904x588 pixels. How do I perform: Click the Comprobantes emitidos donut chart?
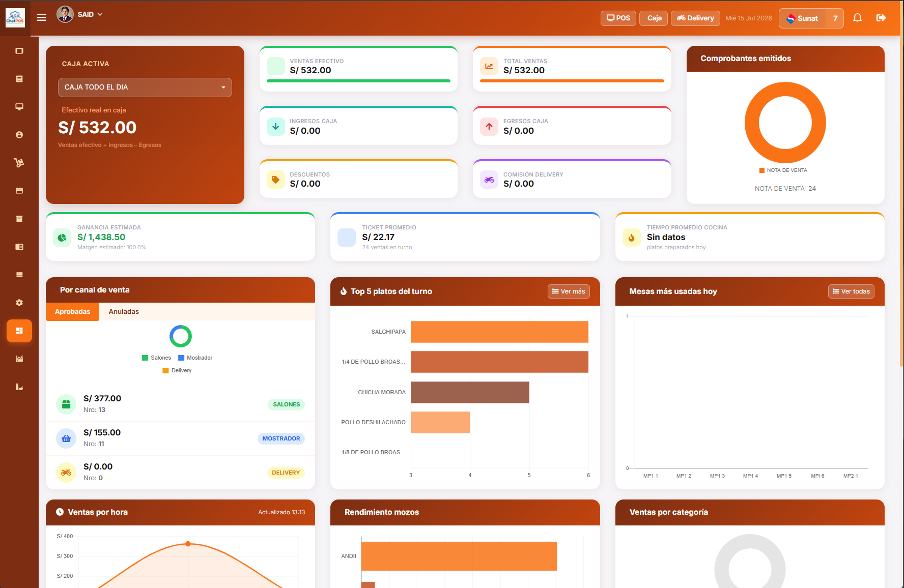pyautogui.click(x=785, y=123)
